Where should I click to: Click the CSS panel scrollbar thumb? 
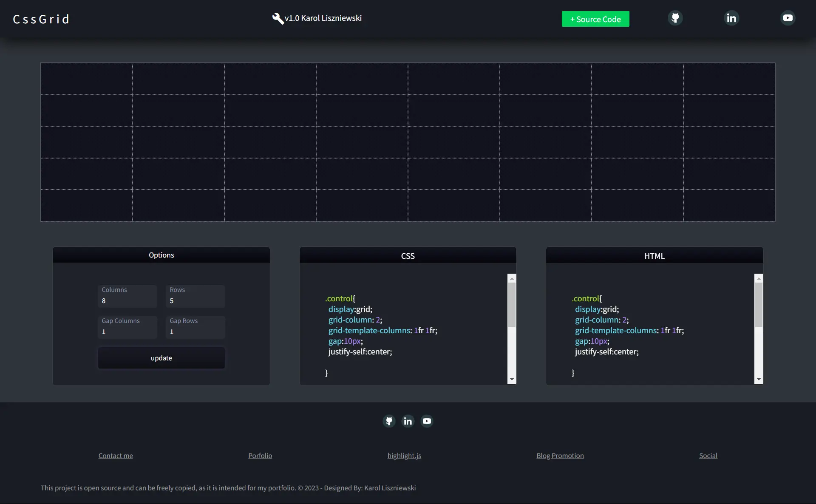pos(512,305)
